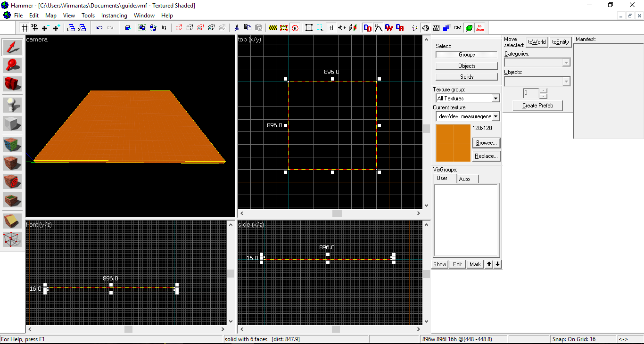Click the Replace... texture button

[x=486, y=156]
